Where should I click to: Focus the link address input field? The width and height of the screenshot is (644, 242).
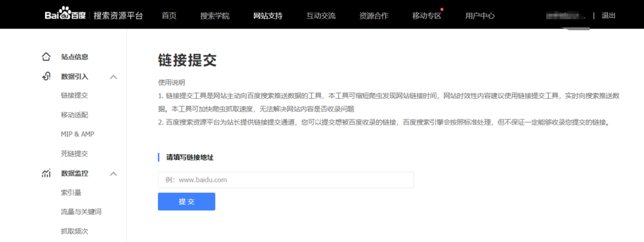[x=286, y=180]
